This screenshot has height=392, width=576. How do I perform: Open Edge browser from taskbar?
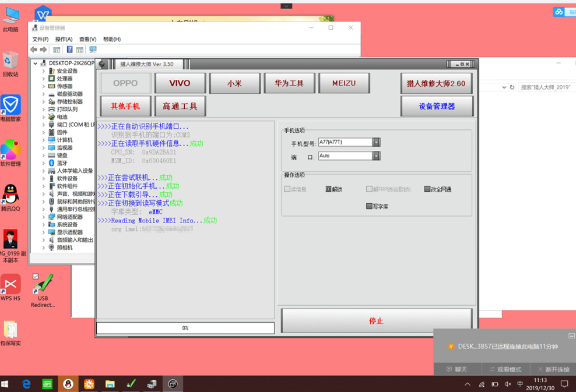(26, 384)
